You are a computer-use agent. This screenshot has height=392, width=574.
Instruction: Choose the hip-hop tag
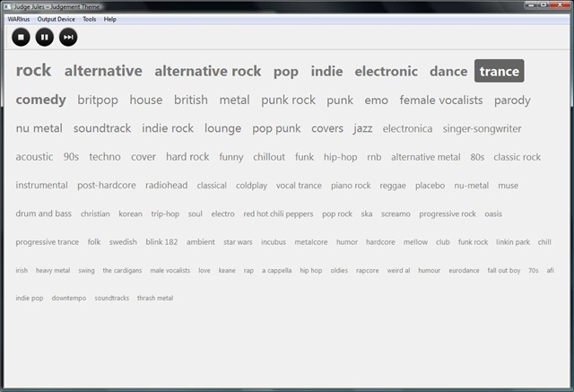341,157
